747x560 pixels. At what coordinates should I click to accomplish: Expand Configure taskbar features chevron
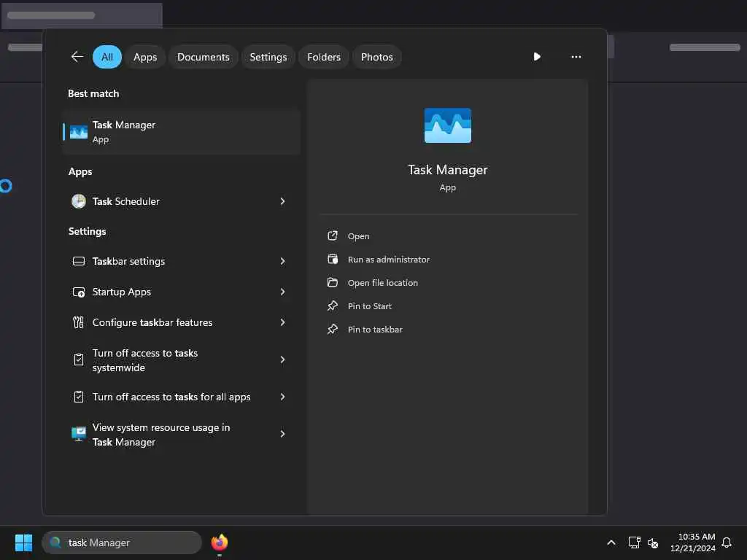[x=282, y=322]
